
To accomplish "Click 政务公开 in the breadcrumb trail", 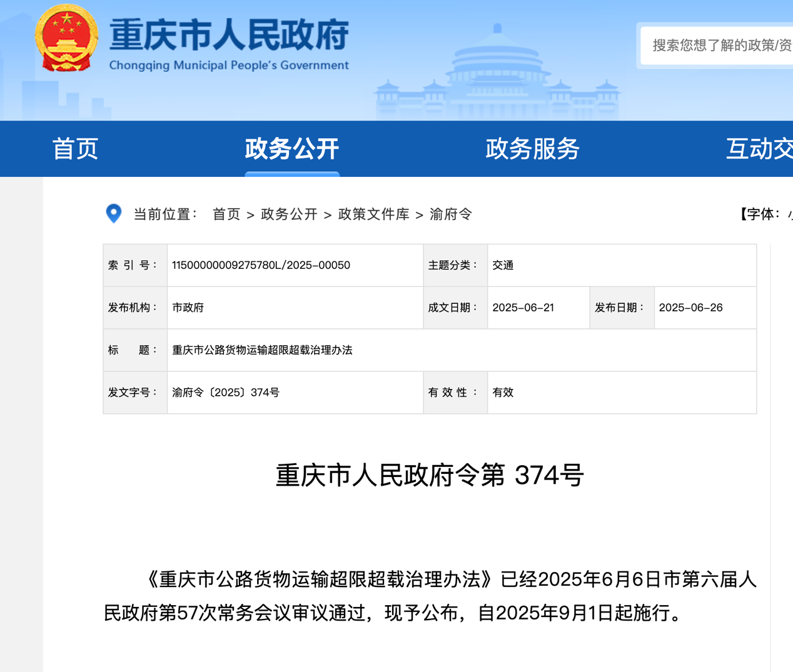I will pos(289,214).
